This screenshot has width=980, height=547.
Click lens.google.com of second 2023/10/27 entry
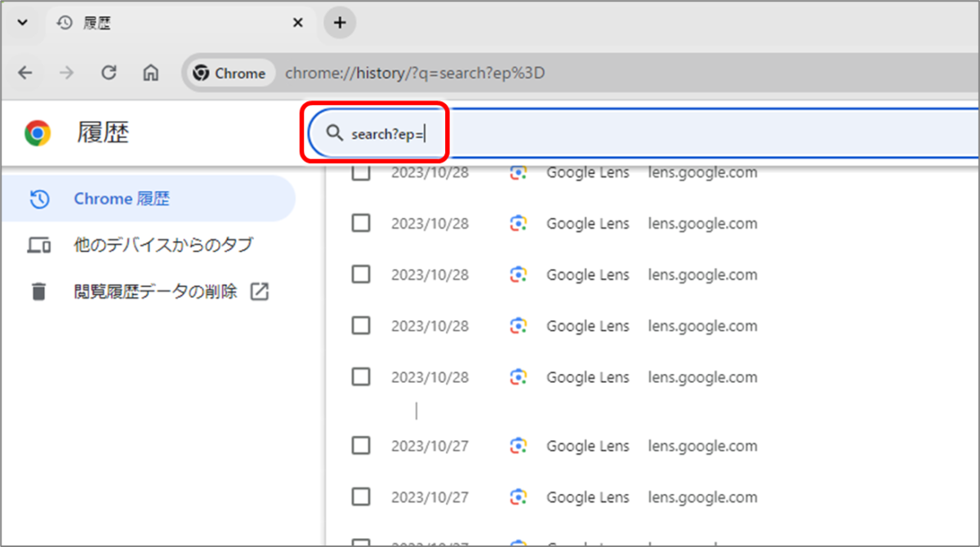tap(702, 497)
